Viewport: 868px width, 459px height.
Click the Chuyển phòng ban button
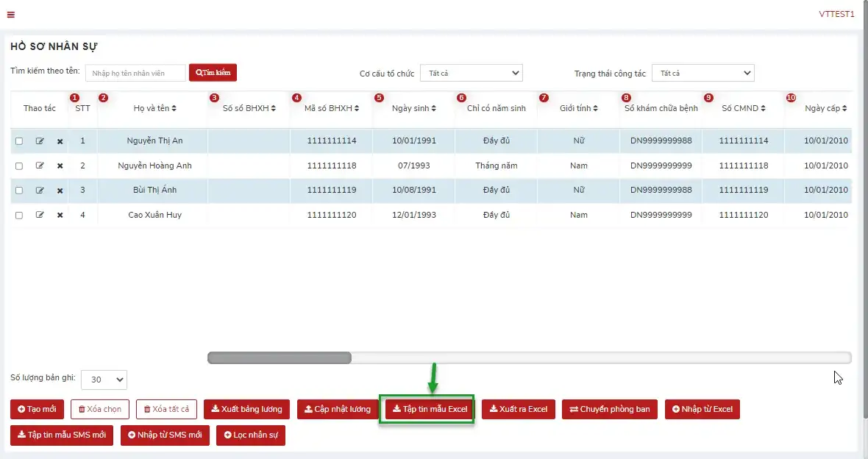tap(610, 409)
